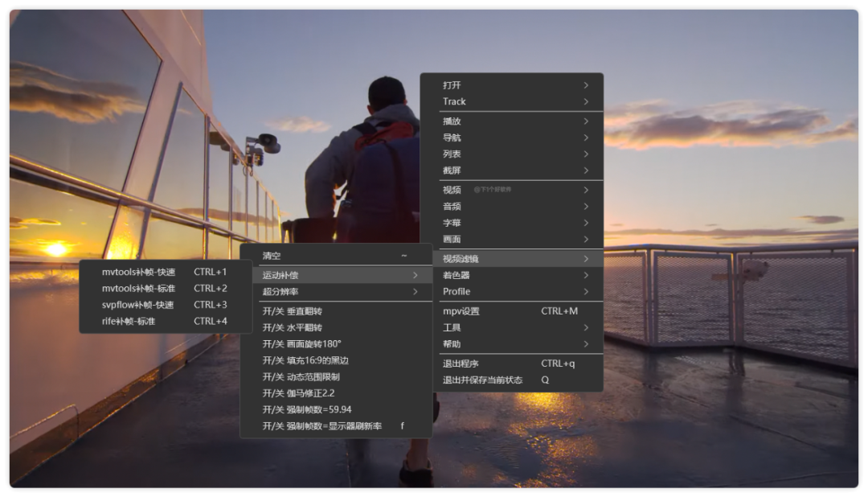
Task: Open the 视频 submenu
Action: pyautogui.click(x=511, y=190)
